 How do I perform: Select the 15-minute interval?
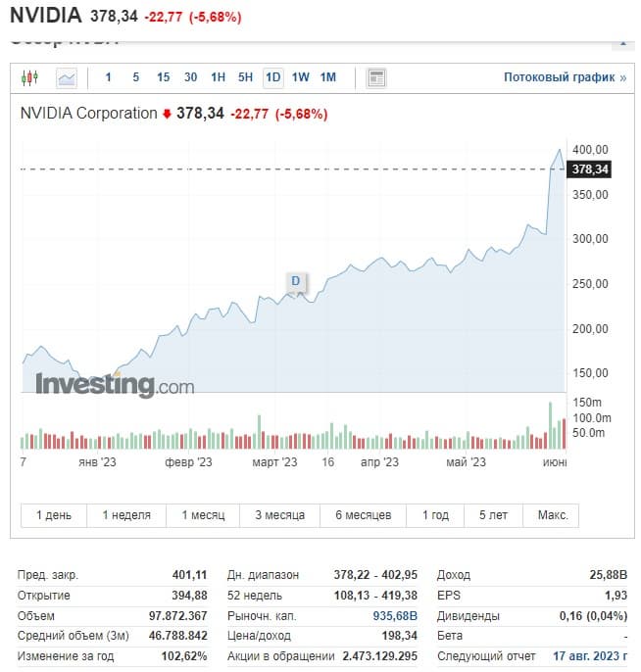[x=163, y=77]
